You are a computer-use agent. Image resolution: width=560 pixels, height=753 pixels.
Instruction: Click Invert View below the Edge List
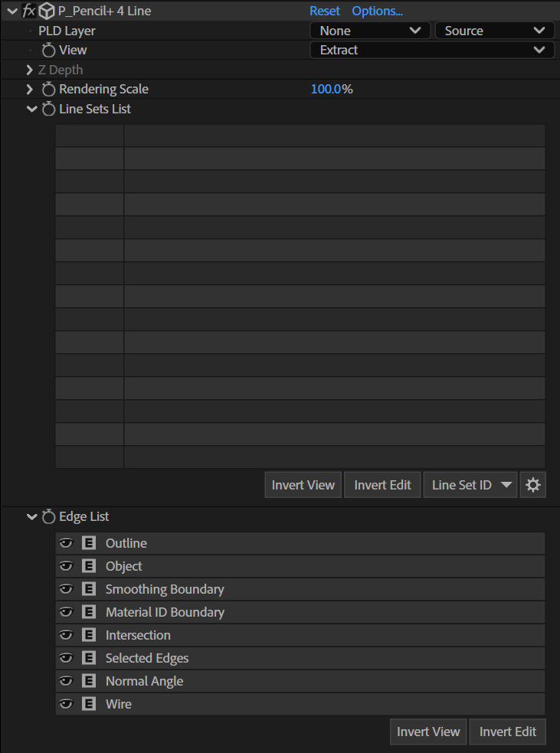pos(428,732)
